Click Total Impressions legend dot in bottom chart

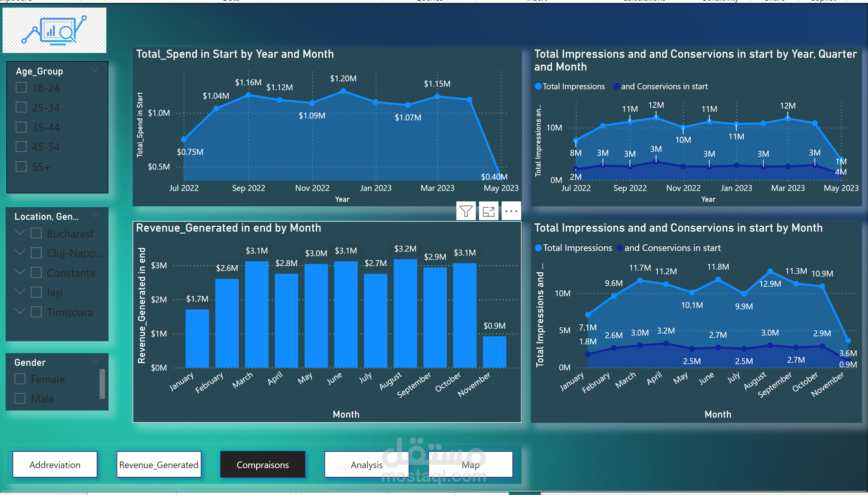point(539,248)
